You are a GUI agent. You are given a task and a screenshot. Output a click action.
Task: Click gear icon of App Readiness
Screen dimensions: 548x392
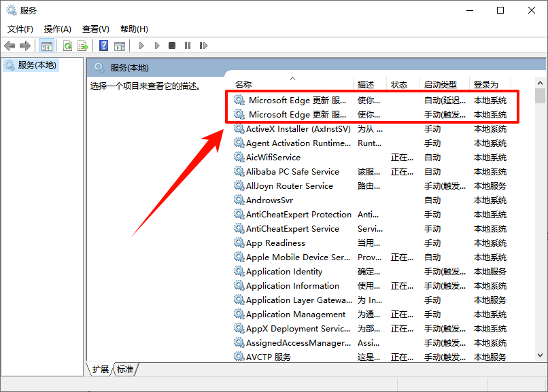click(239, 243)
